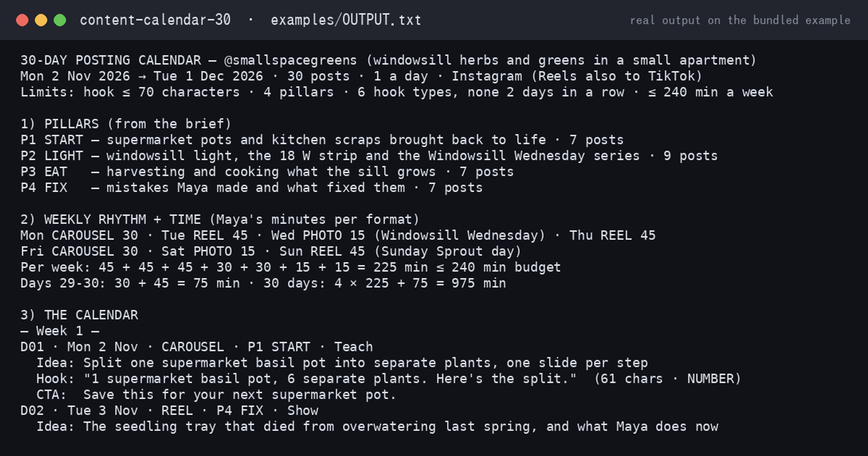The image size is (868, 456).
Task: Click the D02 Tue 3 Nov entry header
Action: (x=170, y=411)
